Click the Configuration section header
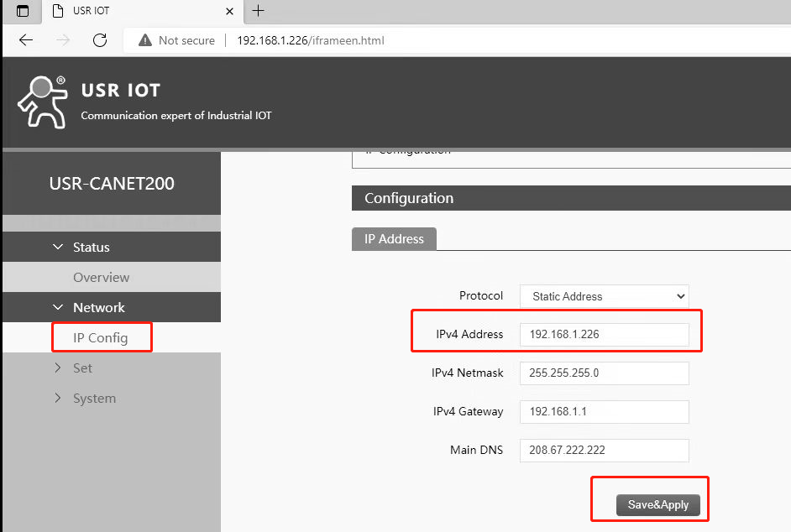The width and height of the screenshot is (791, 532). pyautogui.click(x=571, y=198)
